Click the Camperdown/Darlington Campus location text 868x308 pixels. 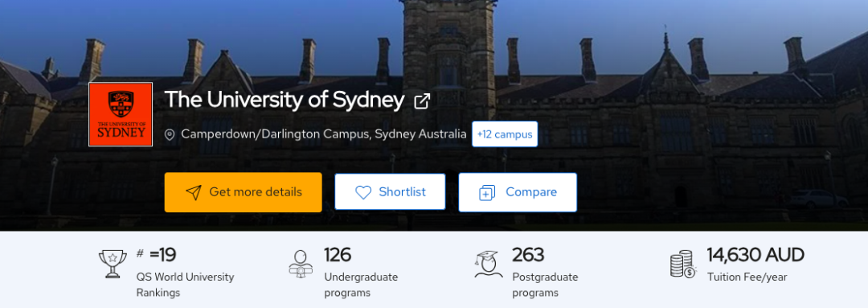(x=324, y=134)
